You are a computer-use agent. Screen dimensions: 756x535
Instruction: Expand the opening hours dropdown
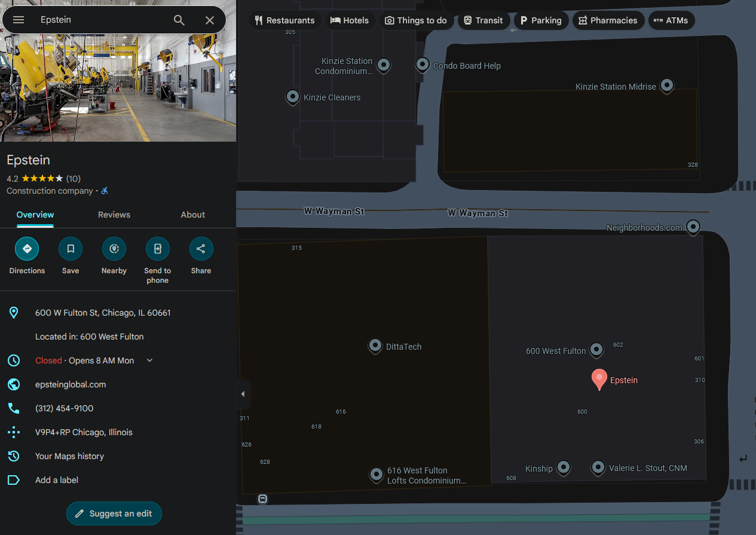(150, 360)
